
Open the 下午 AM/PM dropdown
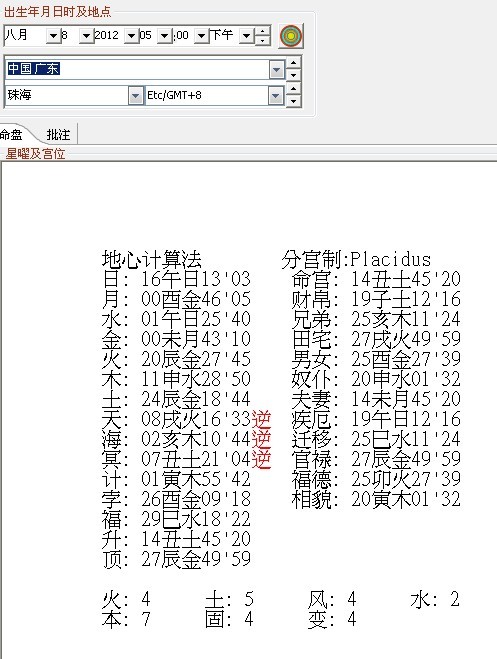coord(246,36)
